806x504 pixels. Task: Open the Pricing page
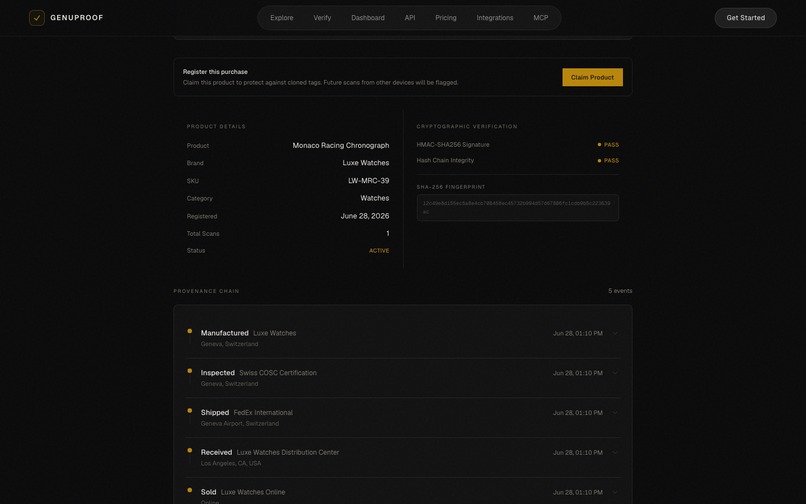tap(446, 18)
